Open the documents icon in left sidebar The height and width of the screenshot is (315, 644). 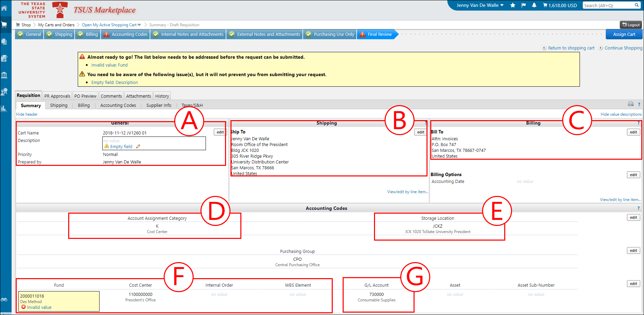click(4, 42)
